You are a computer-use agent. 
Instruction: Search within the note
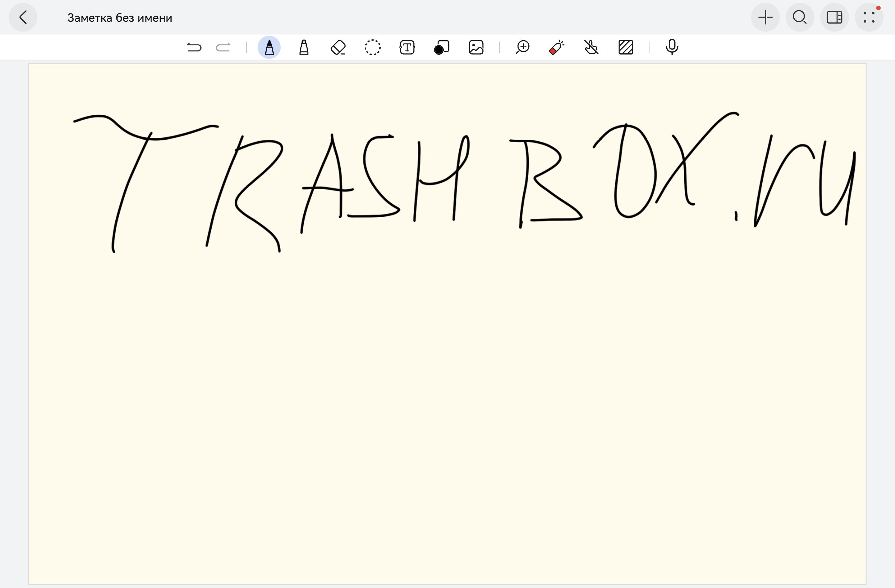coord(800,17)
